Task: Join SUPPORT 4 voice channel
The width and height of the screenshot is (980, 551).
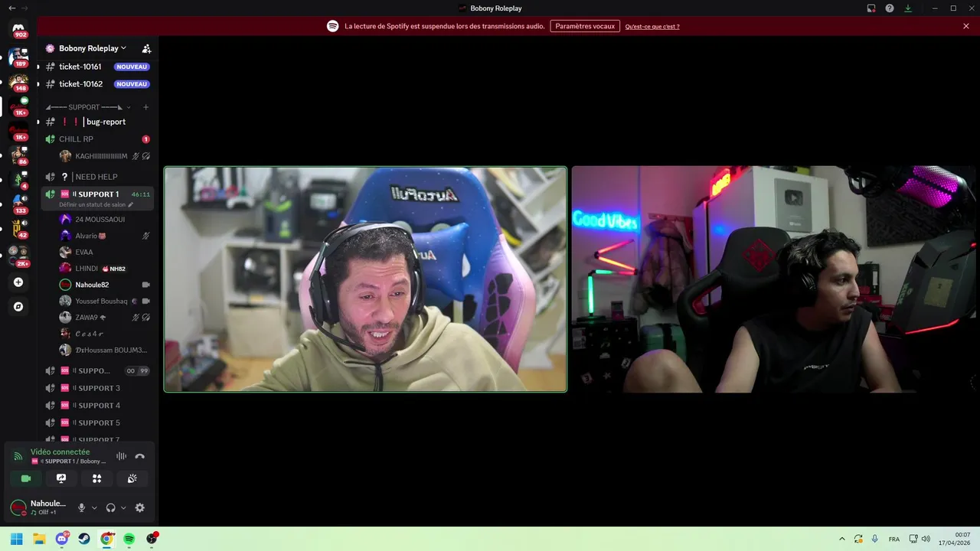Action: 97,406
